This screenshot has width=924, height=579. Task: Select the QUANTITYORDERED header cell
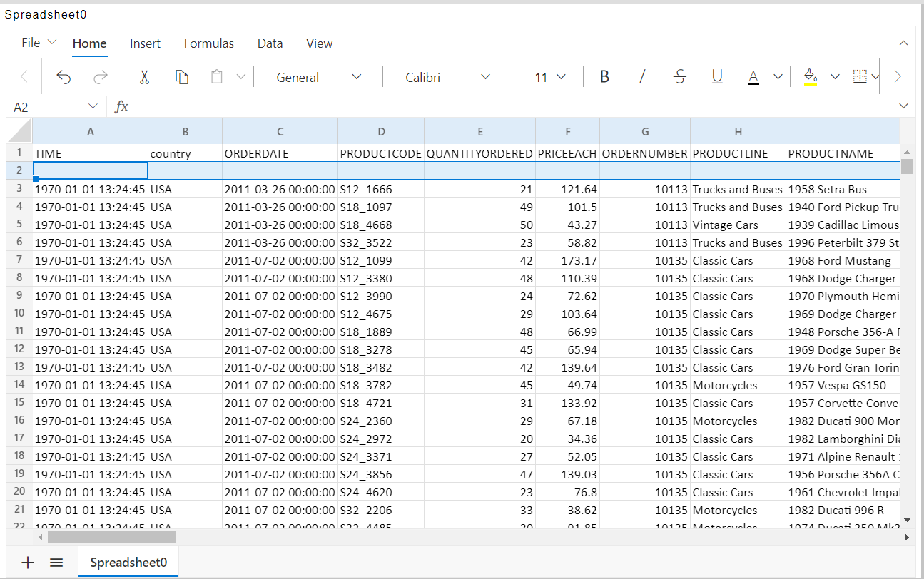(x=480, y=153)
